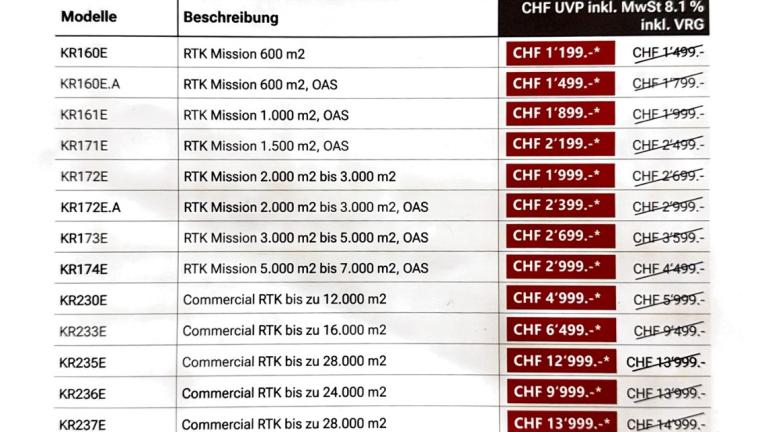Click the red CHF 1'199.-* price badge
The image size is (768, 432).
(x=560, y=53)
